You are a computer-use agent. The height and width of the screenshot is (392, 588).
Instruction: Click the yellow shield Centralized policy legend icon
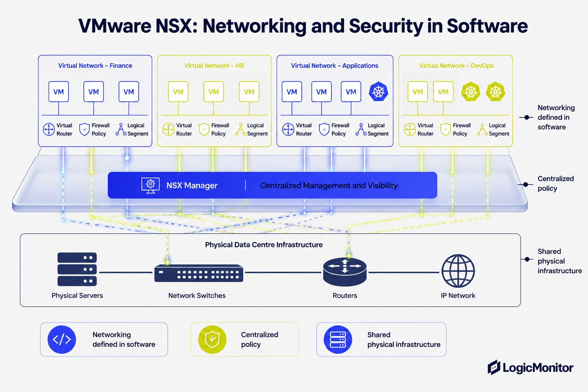point(212,340)
